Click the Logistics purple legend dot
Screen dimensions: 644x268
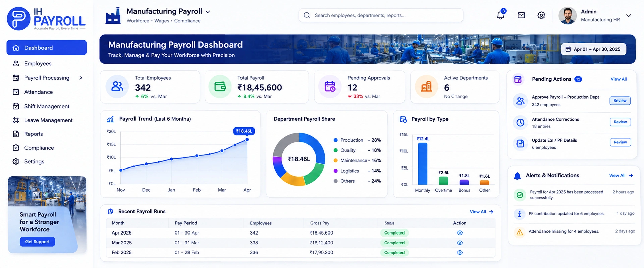(335, 171)
